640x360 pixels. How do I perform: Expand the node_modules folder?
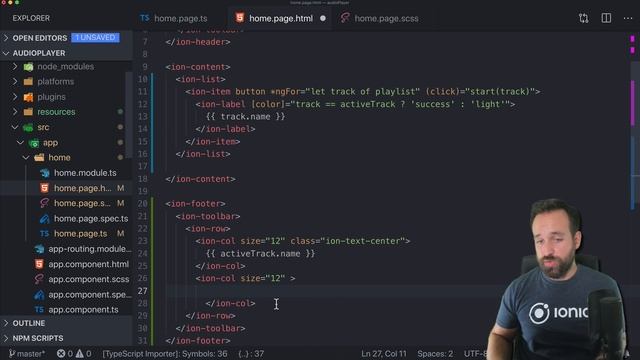(x=15, y=66)
